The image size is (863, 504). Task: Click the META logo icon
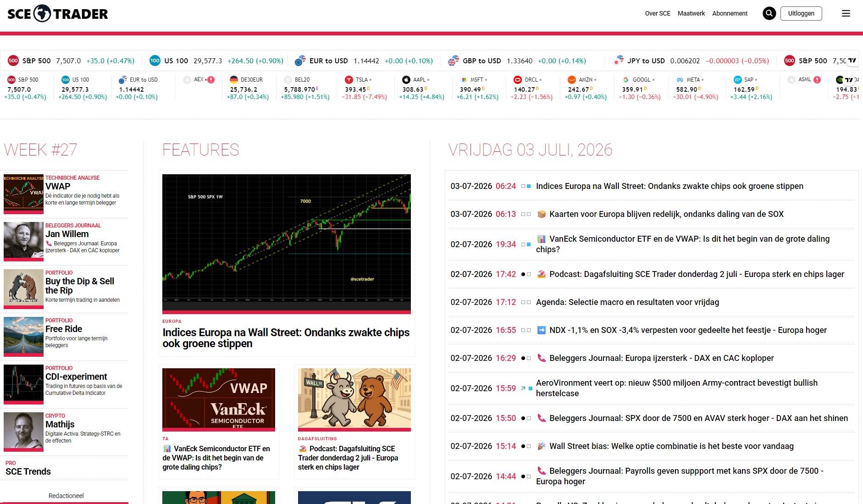680,80
